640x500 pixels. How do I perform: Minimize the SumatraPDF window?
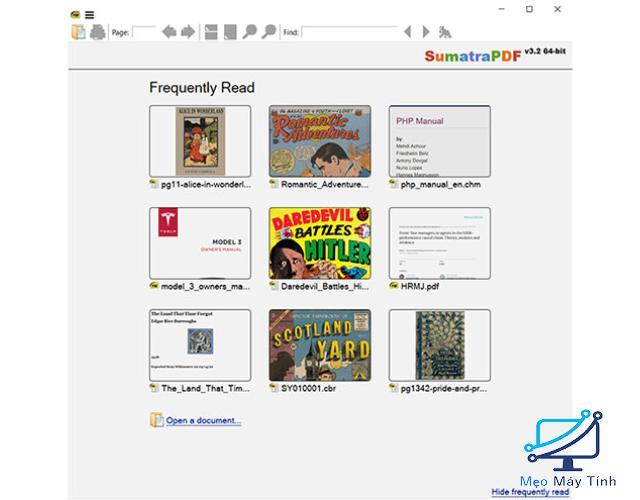(x=502, y=9)
